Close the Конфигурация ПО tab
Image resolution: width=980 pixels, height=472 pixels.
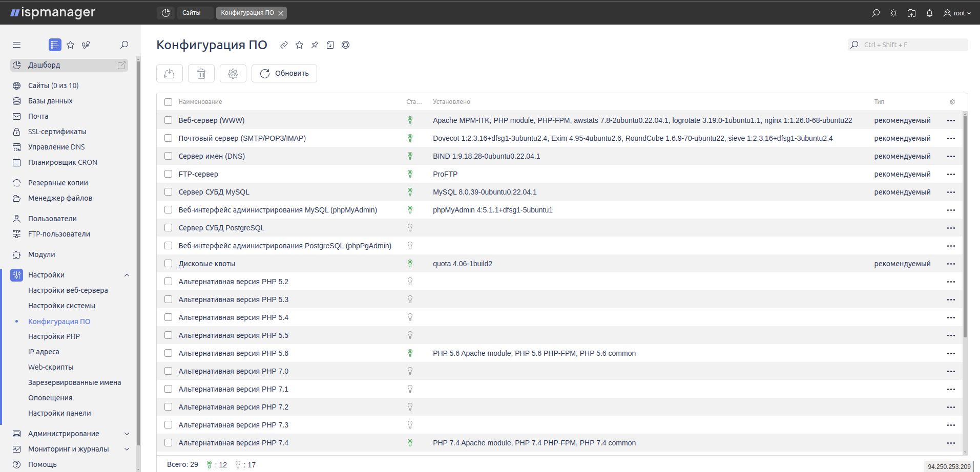281,13
